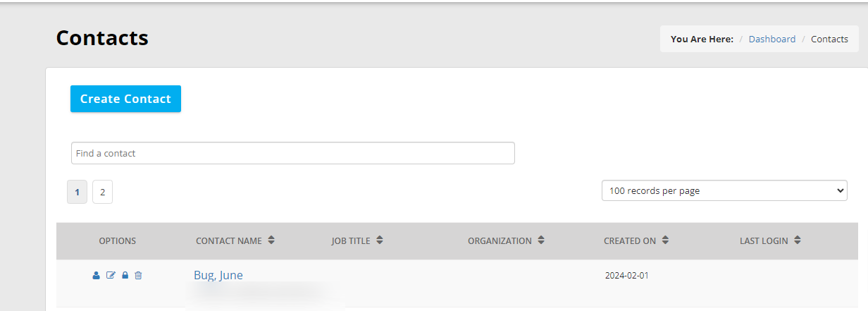Click the Contacts breadcrumb item
868x311 pixels.
pos(829,39)
